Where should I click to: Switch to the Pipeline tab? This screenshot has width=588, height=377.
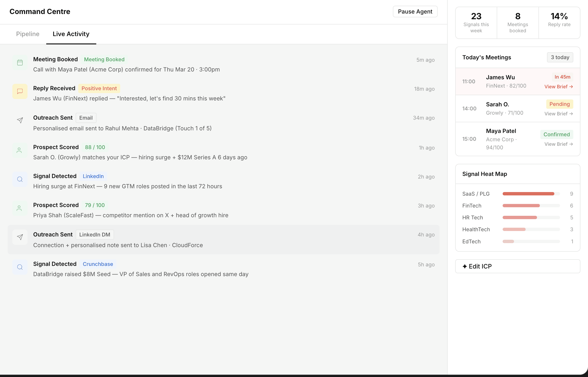click(28, 34)
